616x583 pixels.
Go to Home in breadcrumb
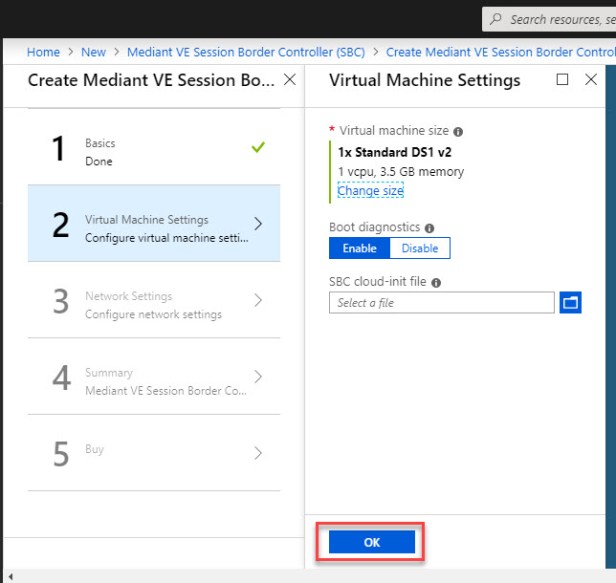pyautogui.click(x=43, y=52)
